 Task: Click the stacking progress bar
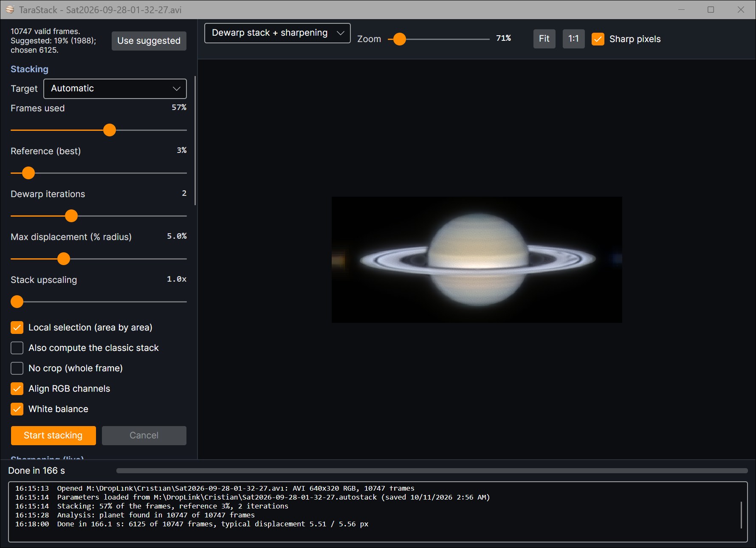point(432,471)
